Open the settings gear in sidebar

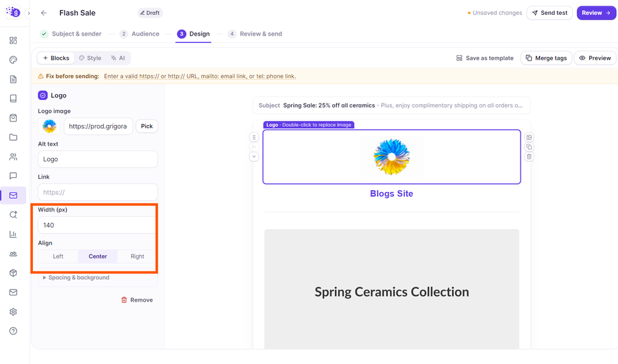click(13, 312)
